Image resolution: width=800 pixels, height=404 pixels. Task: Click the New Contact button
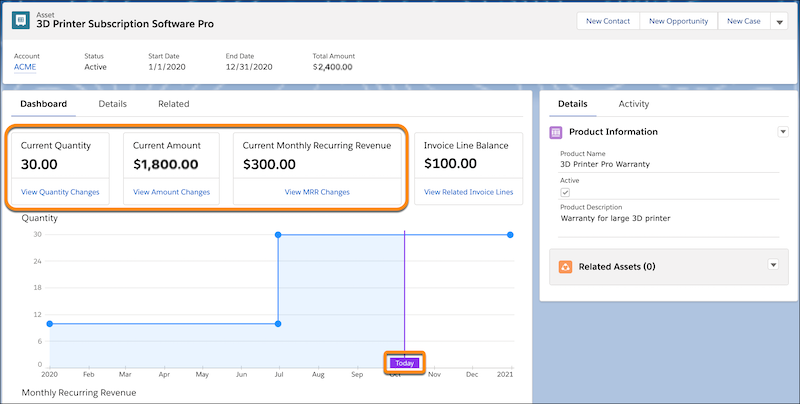(x=608, y=21)
